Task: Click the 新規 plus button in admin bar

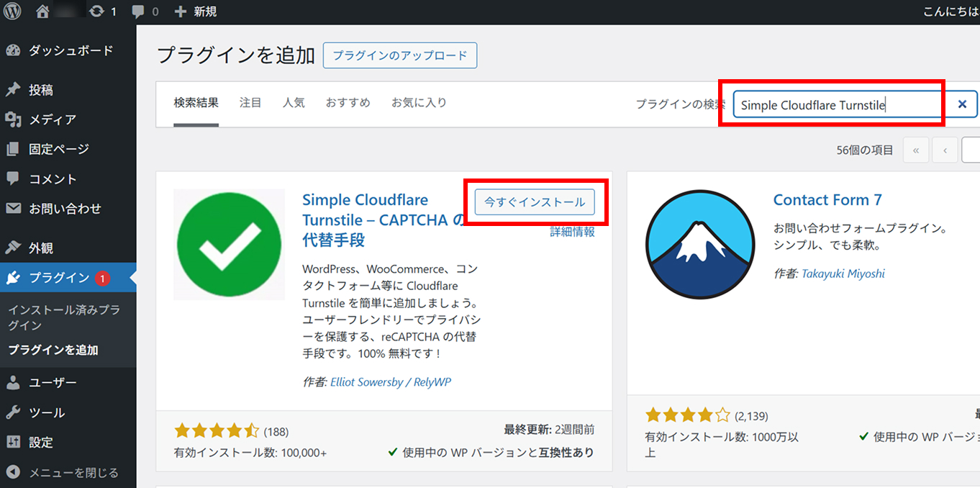Action: tap(196, 12)
